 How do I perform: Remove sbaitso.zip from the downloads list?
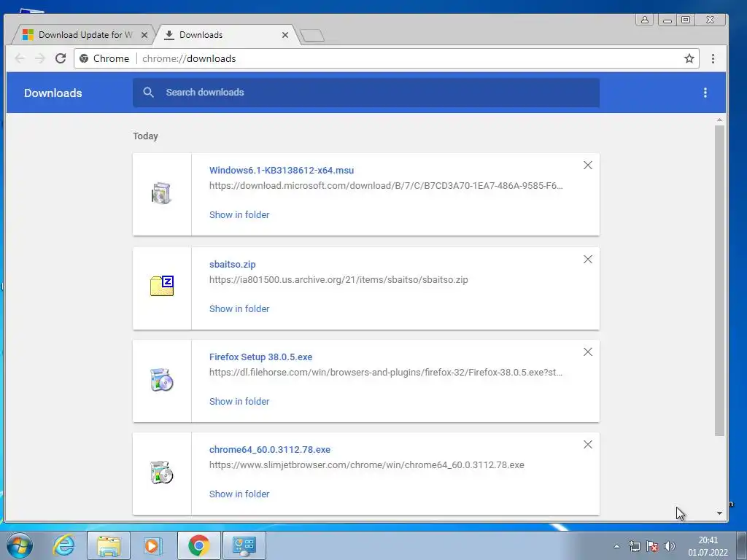point(588,259)
